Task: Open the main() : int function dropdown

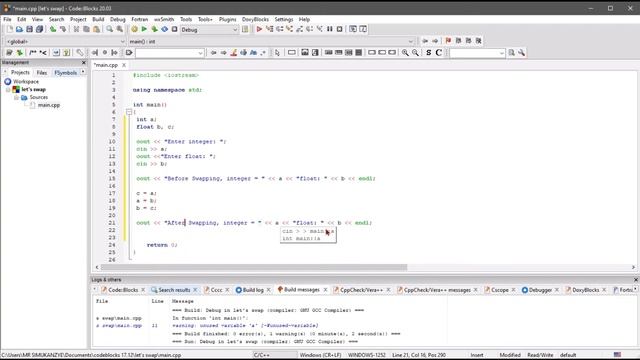Action: tap(271, 41)
